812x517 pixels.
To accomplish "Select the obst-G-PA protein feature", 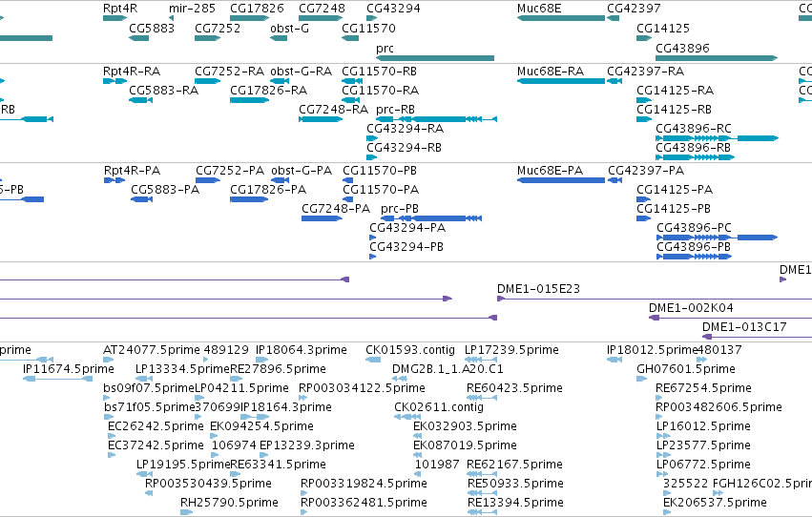I will 281,180.
